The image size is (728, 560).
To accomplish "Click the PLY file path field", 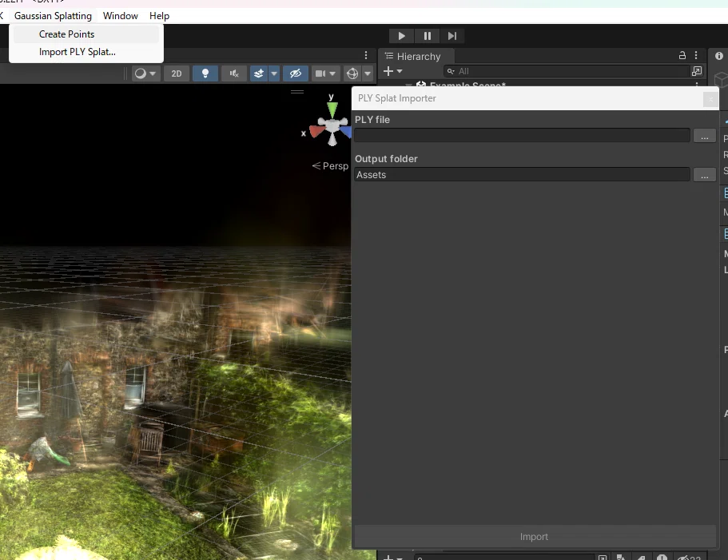I will point(522,136).
